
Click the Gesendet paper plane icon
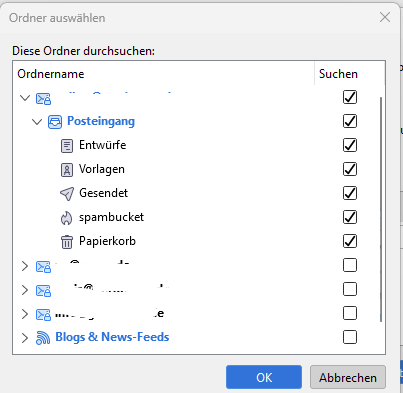(67, 194)
